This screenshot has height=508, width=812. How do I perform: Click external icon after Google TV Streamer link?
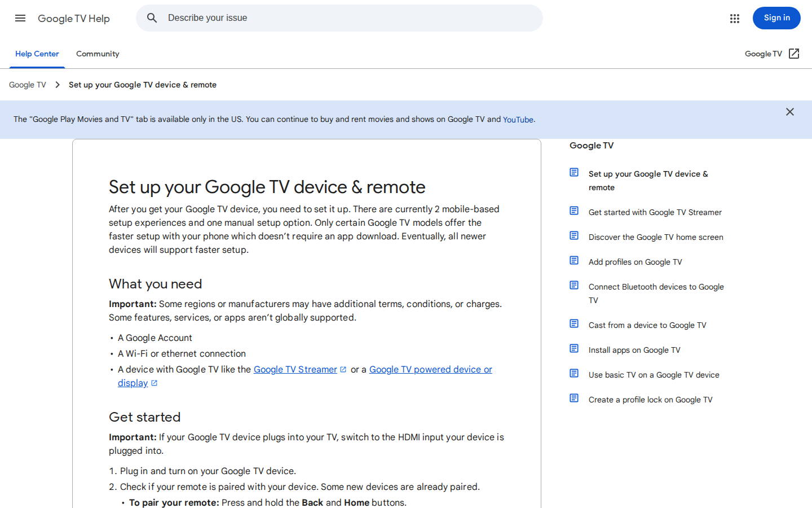pyautogui.click(x=343, y=370)
